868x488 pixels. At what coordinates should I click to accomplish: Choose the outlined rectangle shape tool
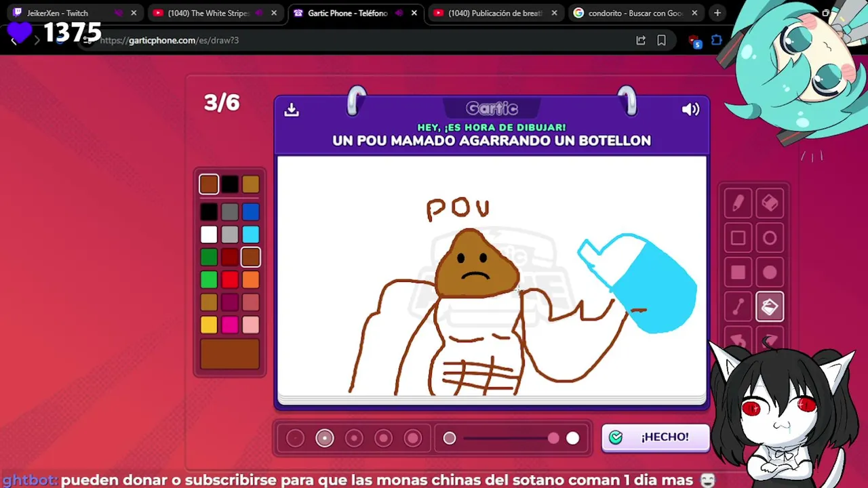[738, 238]
